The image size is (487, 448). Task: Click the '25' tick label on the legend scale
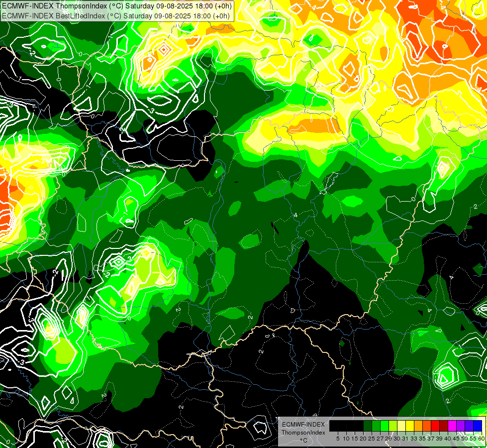372,439
